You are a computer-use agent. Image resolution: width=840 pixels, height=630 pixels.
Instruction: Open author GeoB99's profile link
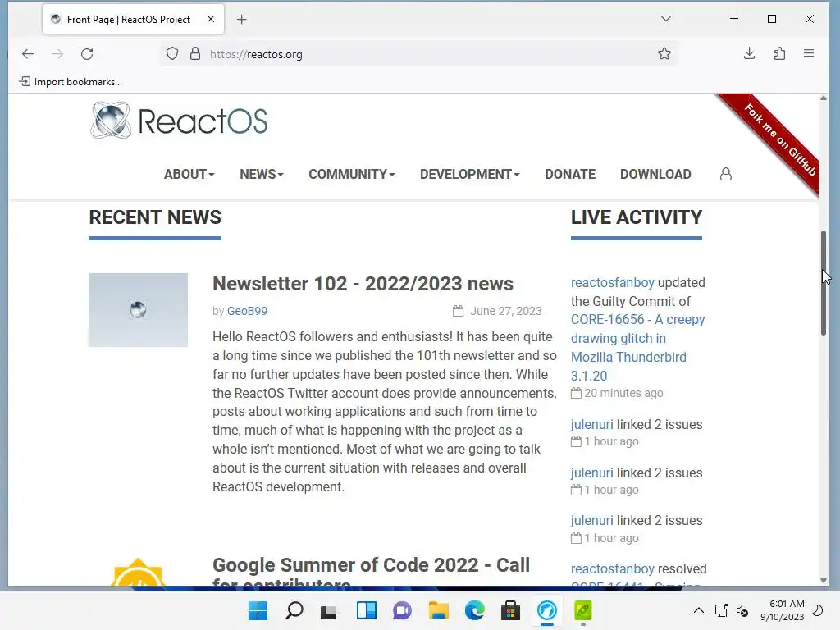(247, 311)
